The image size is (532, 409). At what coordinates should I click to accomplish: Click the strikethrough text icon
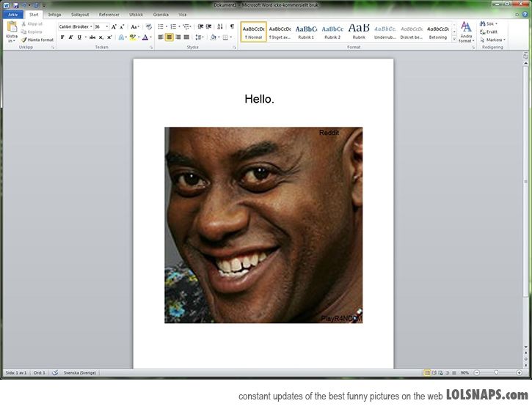click(92, 37)
